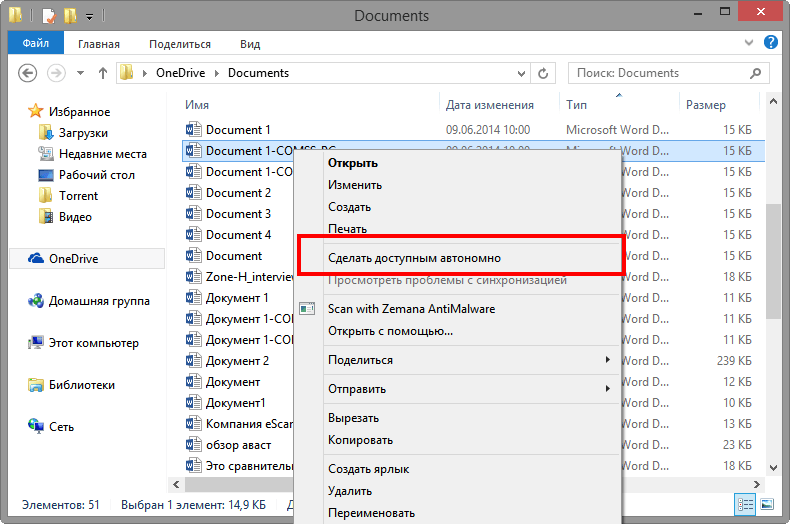Image resolution: width=790 pixels, height=524 pixels.
Task: Open the address bar history dropdown
Action: 521,74
